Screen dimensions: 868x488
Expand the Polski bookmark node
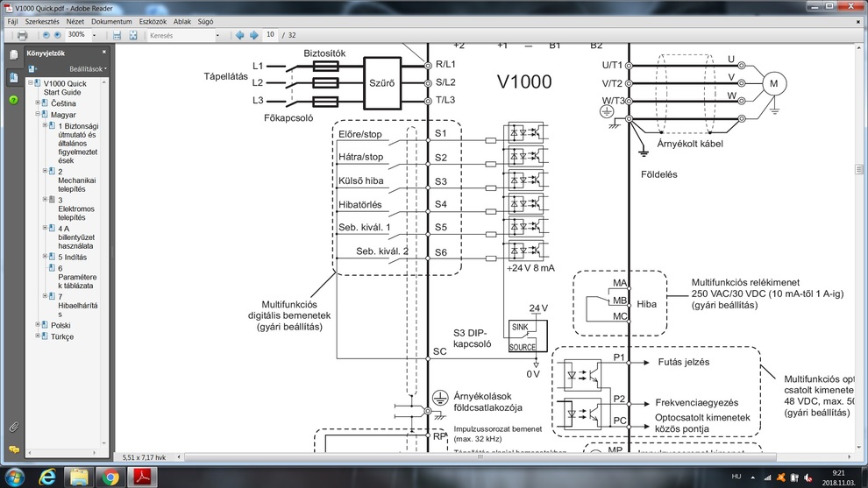38,325
